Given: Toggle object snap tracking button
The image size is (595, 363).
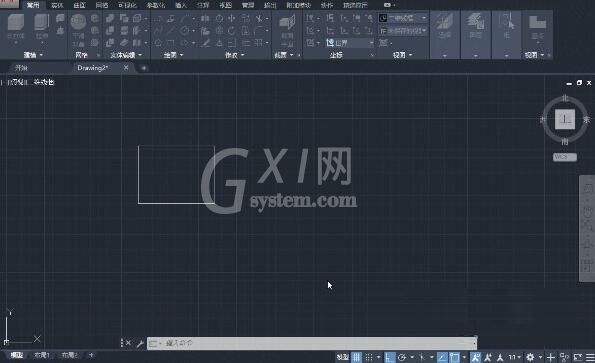Looking at the screenshot, I should click(442, 357).
